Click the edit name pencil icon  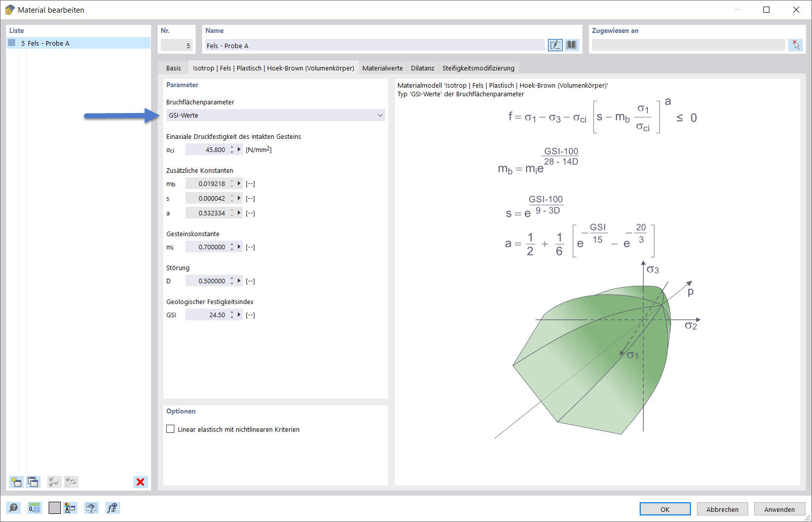pyautogui.click(x=555, y=45)
